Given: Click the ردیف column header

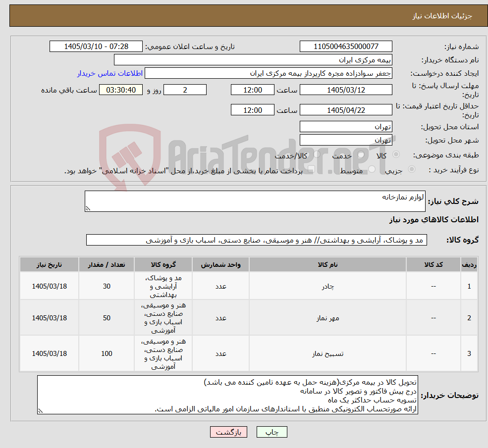Looking at the screenshot, I should click(x=469, y=264).
